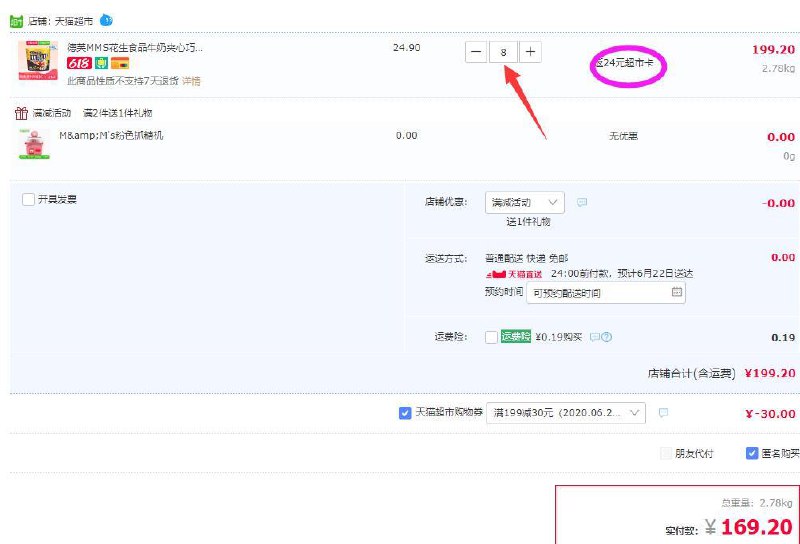Click the final payment amount 169.20

click(757, 527)
